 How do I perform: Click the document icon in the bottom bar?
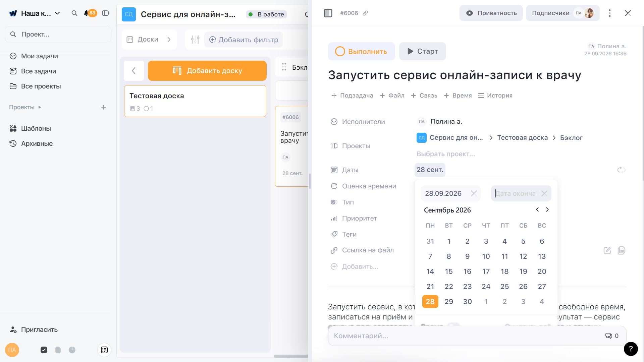coord(58,350)
